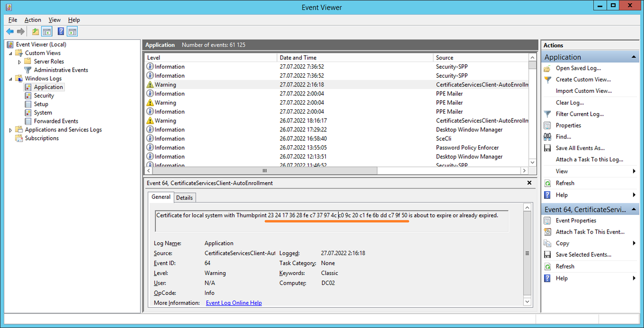Viewport: 644px width, 328px height.
Task: Click Setup log icon in tree
Action: [x=29, y=104]
